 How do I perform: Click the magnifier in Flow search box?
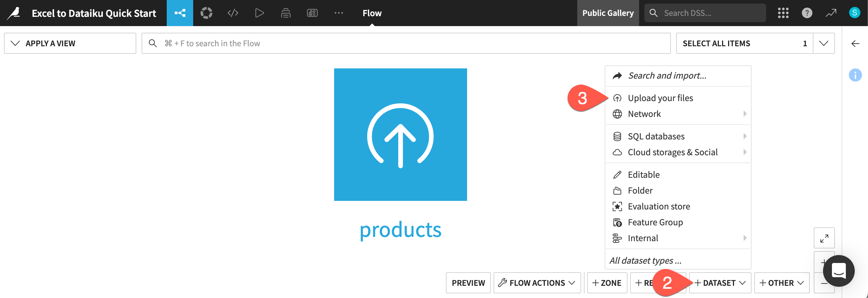point(152,43)
